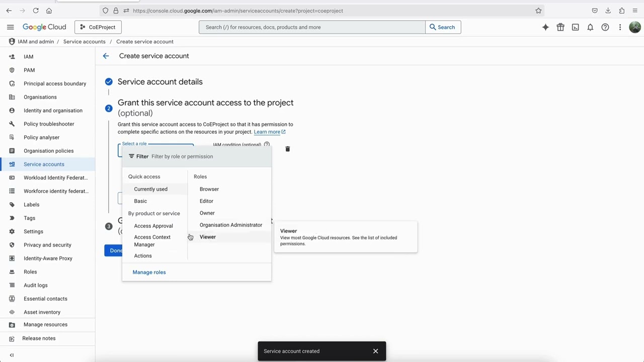Open Principal access boundary sidebar item
The height and width of the screenshot is (362, 644).
click(47, 83)
